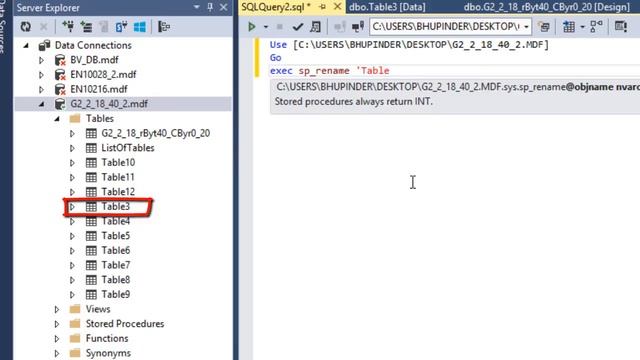Screen dimensions: 640x360
Task: Open the dbo.G2_2_18_rByt40_CByr0_20 [Design] tab
Action: click(x=547, y=7)
